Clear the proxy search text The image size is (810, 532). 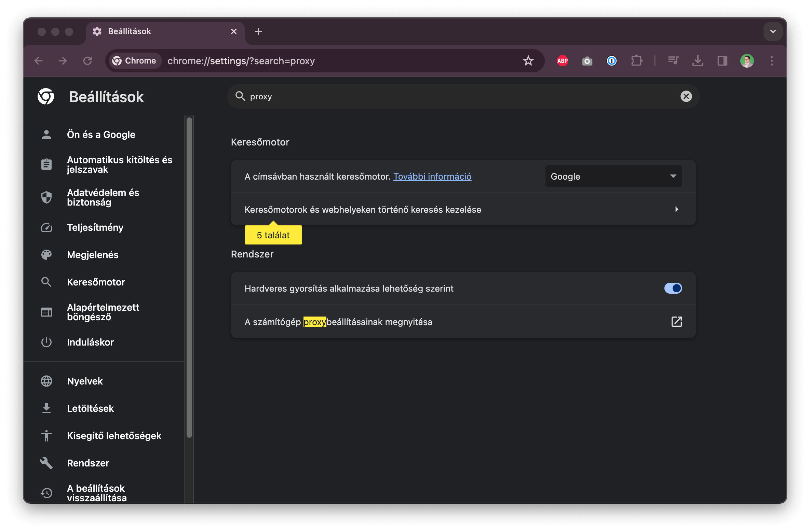click(686, 97)
